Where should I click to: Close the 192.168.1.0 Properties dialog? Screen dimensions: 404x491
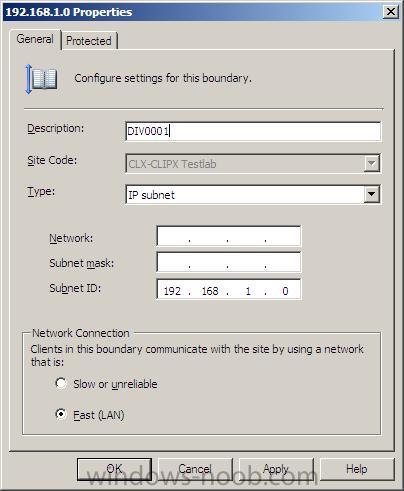click(x=391, y=12)
